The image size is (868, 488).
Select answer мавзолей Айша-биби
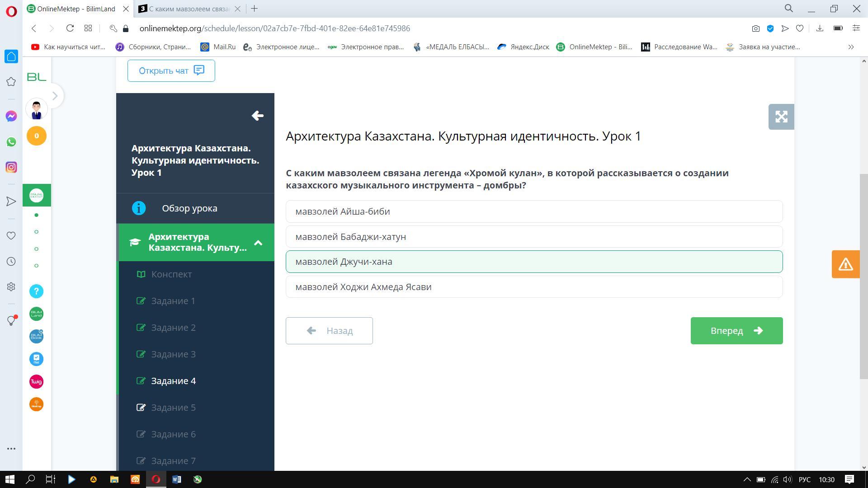(533, 211)
